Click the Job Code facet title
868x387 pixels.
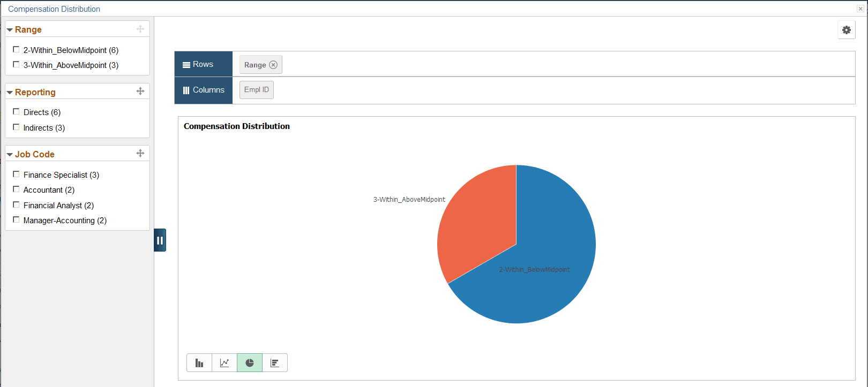tap(35, 154)
